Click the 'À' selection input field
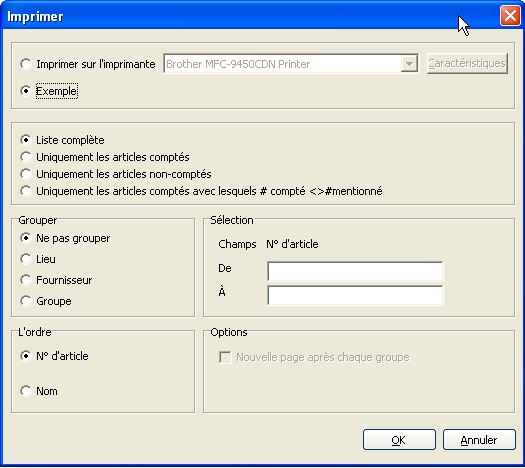This screenshot has width=525, height=468. 355,295
